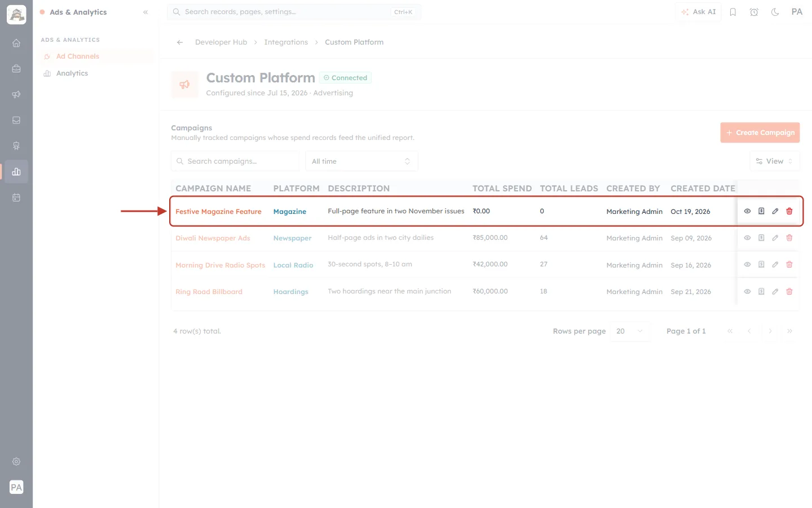Delete the Festive Magazine Feature campaign
812x508 pixels.
789,211
